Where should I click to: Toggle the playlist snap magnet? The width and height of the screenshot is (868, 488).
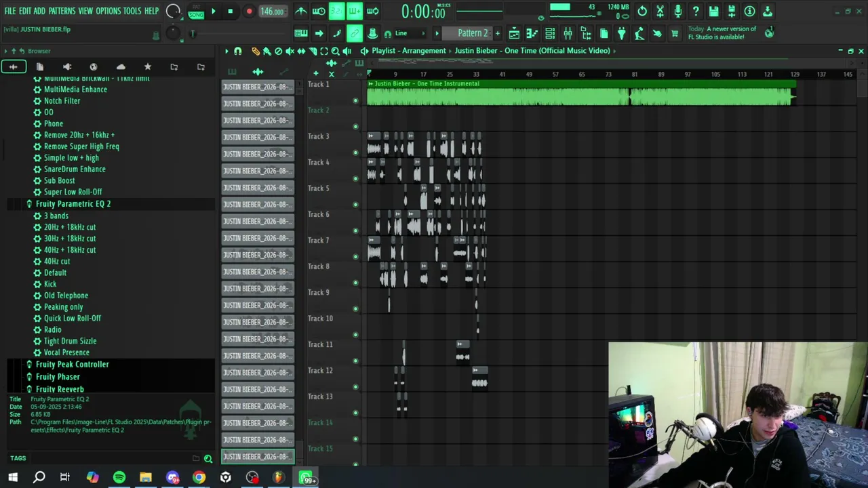pos(238,51)
